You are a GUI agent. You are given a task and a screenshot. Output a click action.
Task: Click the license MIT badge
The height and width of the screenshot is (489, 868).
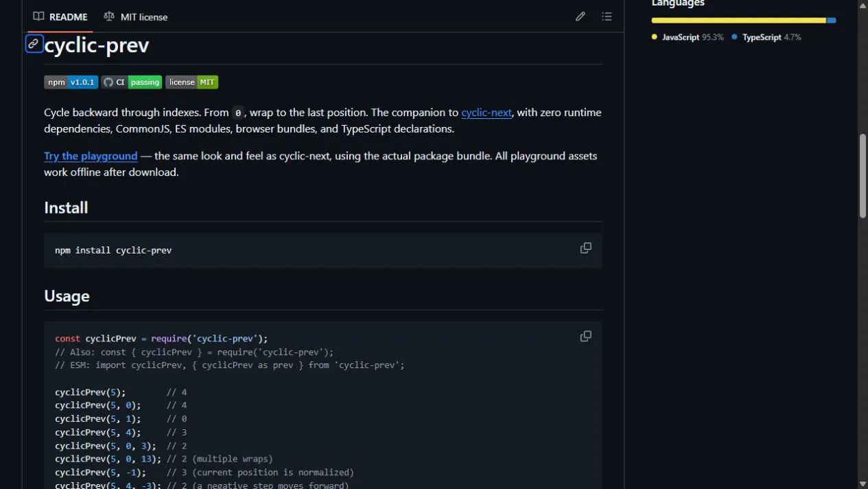point(192,82)
